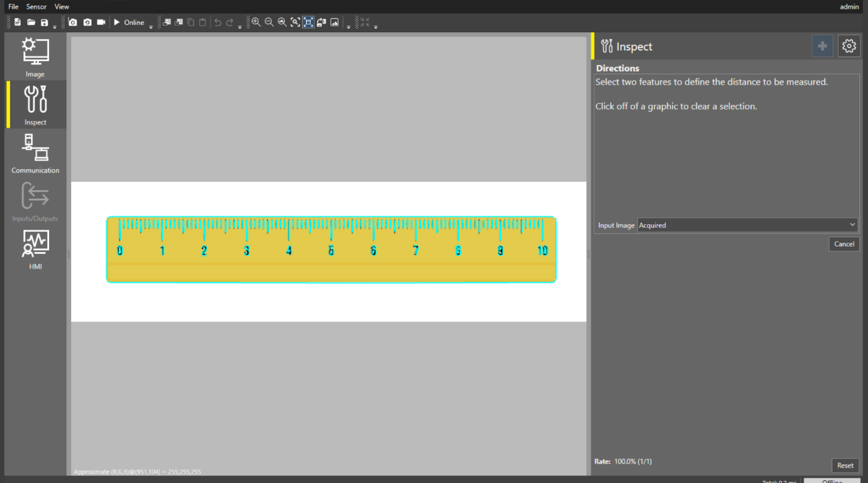The height and width of the screenshot is (483, 868).
Task: Toggle the Offline status at bottom right
Action: [832, 481]
